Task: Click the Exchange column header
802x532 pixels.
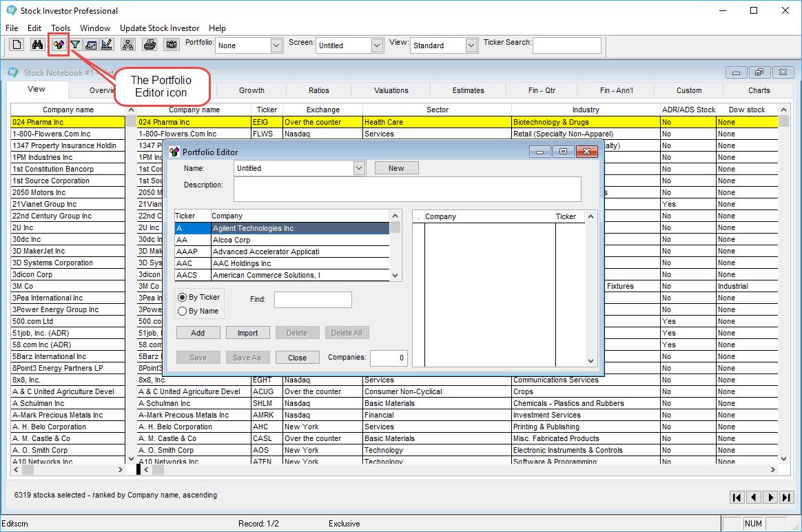Action: point(322,110)
